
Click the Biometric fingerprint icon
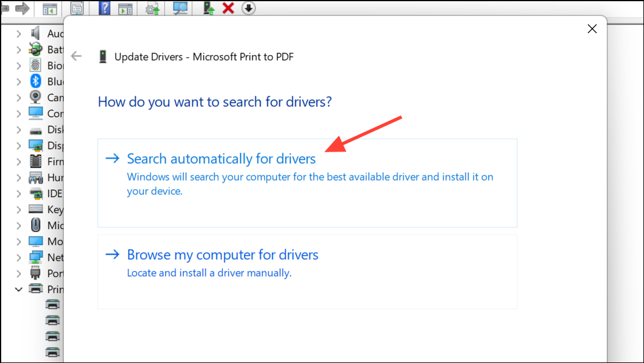(x=35, y=65)
